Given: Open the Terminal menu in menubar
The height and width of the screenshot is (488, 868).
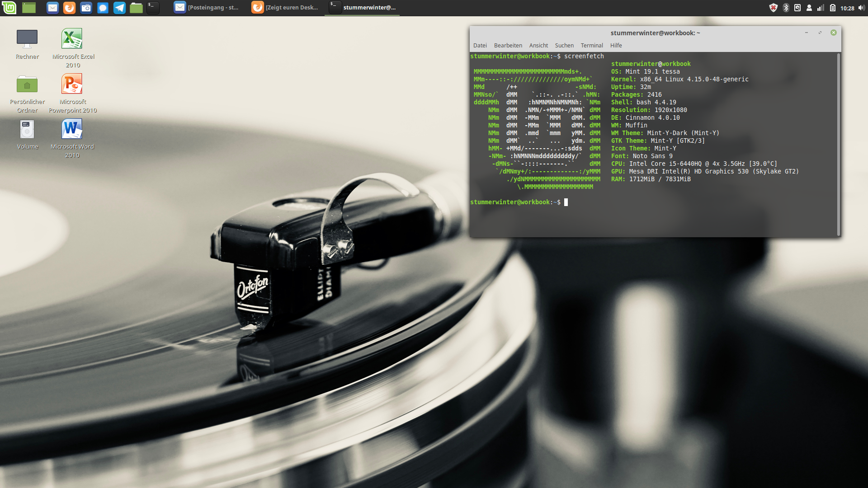Looking at the screenshot, I should coord(592,45).
